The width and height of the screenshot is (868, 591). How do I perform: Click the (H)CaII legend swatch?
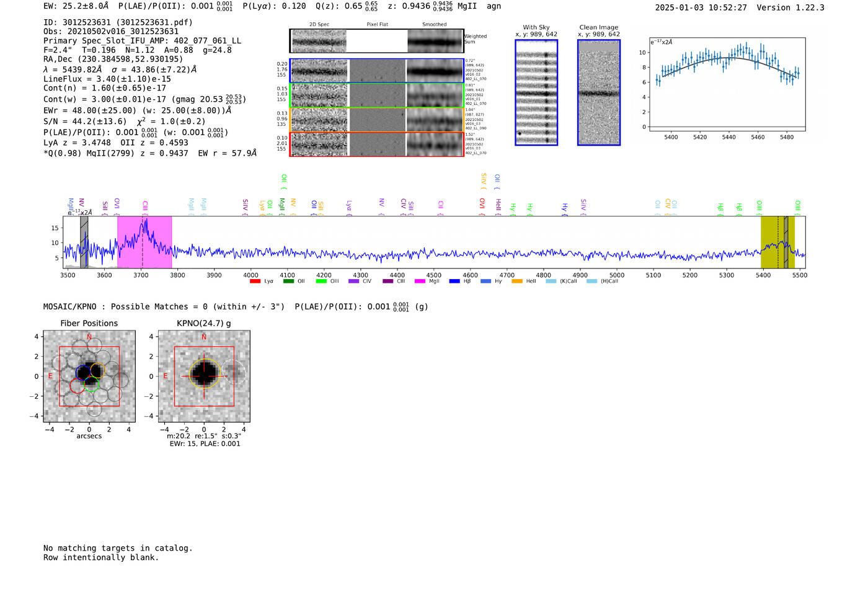click(591, 282)
